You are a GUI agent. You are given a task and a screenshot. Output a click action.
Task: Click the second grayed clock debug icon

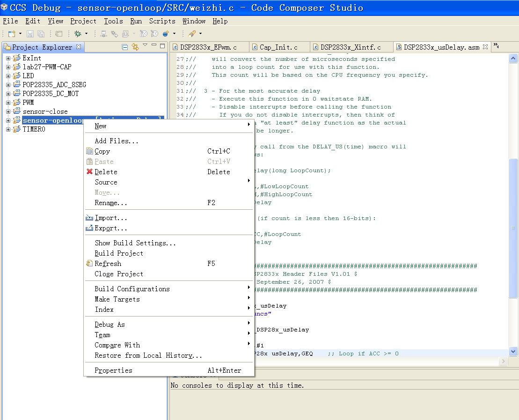click(154, 34)
